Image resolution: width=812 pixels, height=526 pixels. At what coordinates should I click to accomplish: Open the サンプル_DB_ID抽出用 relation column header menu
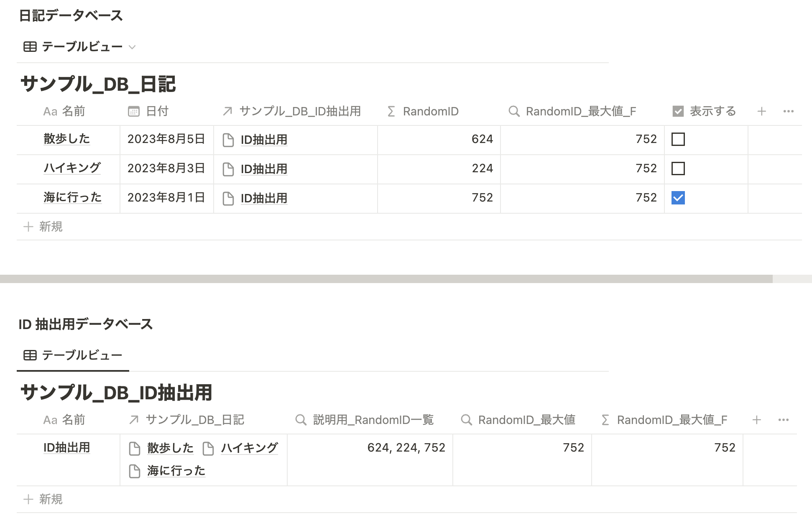click(292, 111)
